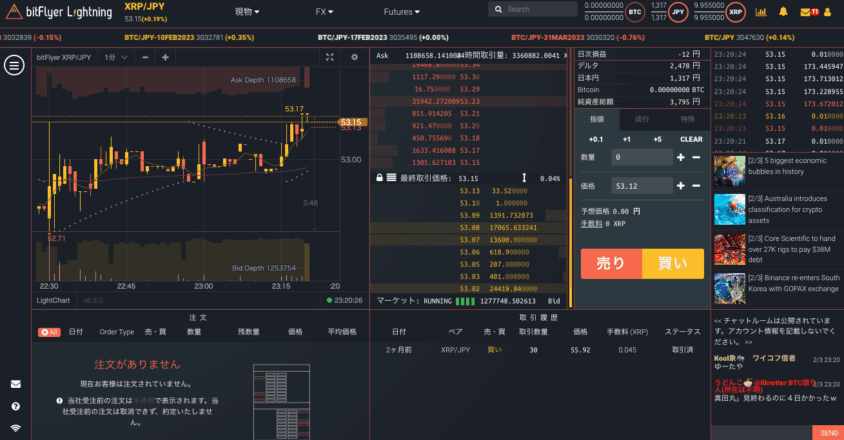Click the orange 買い buy button
Screen dimensions: 844x440
[x=673, y=264]
